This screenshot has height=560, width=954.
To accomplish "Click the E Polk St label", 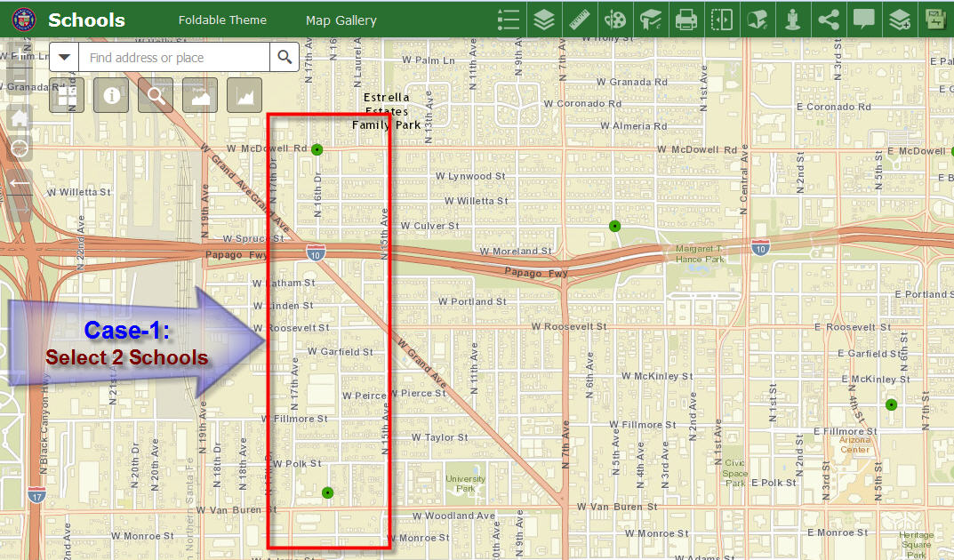I will 774,483.
